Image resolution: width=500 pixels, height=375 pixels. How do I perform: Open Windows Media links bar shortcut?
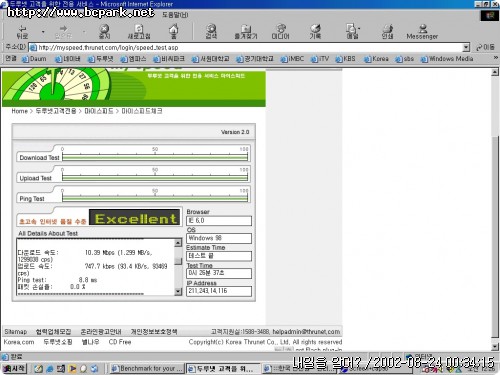(x=447, y=59)
